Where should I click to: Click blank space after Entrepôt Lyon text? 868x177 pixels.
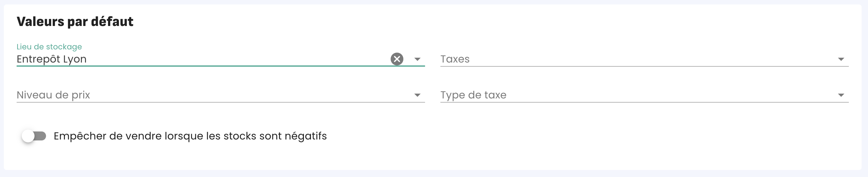[236, 59]
